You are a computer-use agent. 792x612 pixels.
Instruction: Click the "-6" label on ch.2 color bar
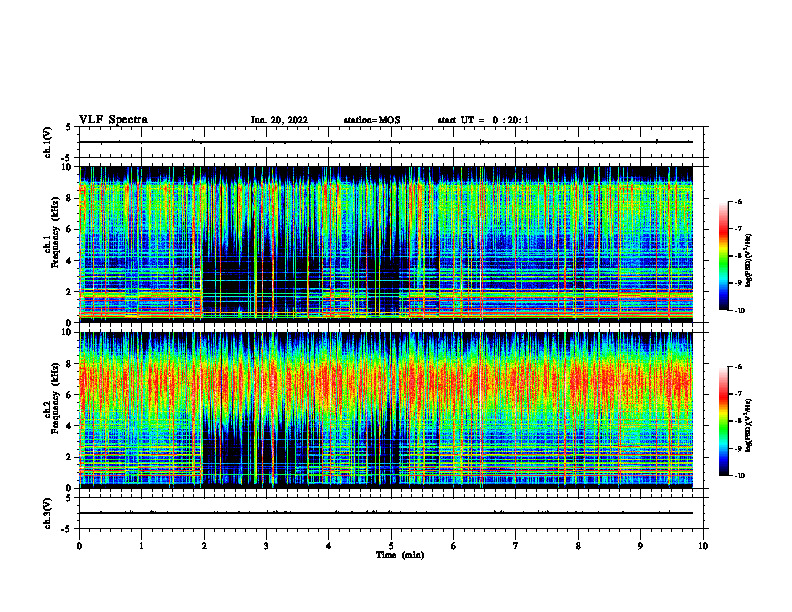pos(738,367)
